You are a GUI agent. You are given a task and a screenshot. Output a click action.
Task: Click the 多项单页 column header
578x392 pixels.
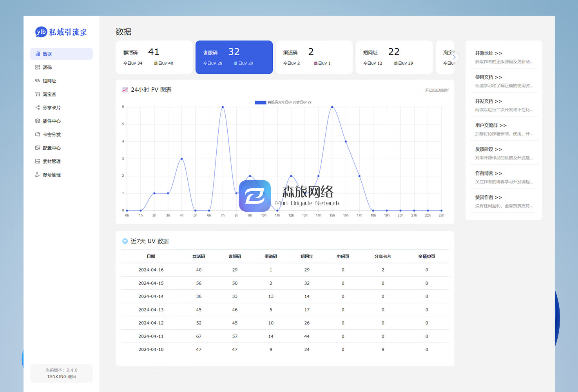coord(427,256)
